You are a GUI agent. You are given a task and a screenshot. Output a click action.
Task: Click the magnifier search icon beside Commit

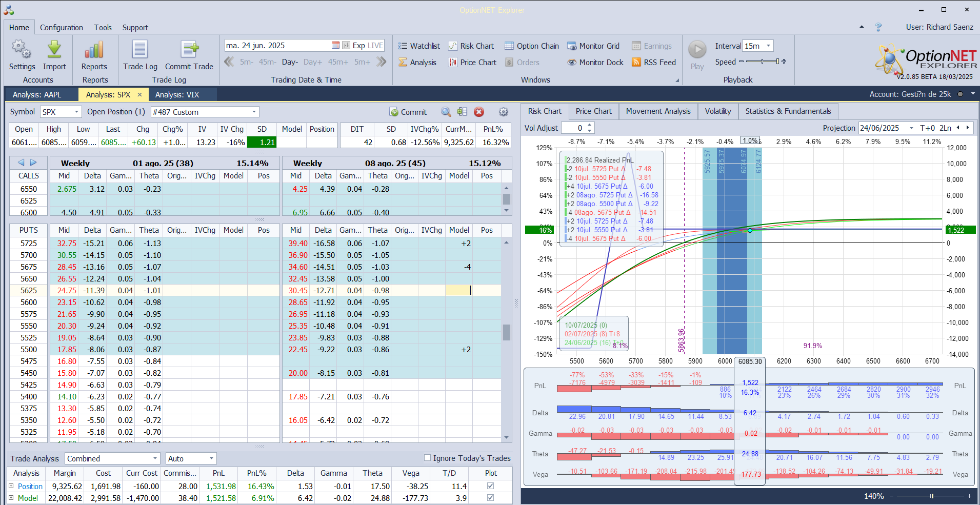(x=446, y=112)
